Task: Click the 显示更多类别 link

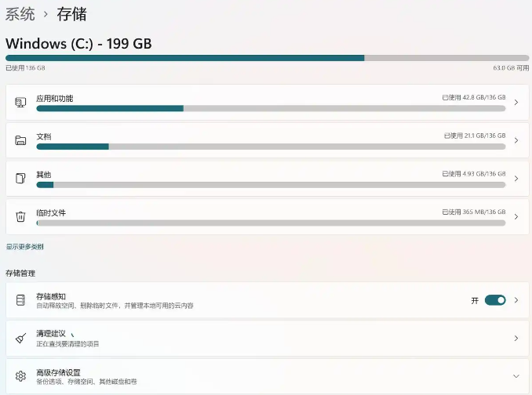Action: [x=25, y=247]
